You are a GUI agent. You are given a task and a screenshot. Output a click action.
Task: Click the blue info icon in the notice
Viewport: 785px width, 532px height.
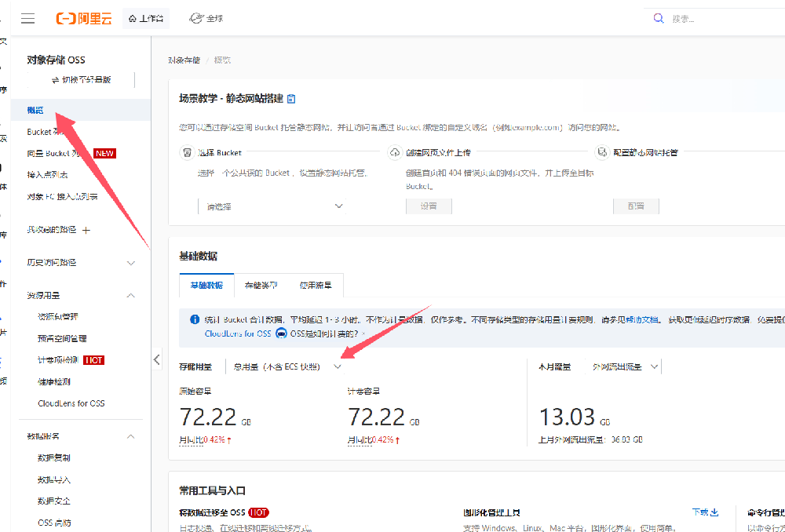coord(195,320)
